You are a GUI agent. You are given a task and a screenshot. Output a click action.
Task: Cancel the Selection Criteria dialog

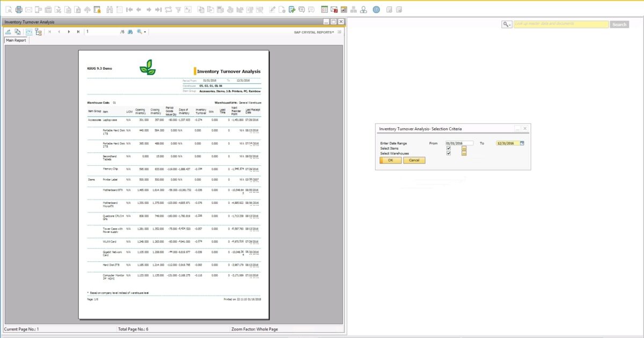[x=414, y=160]
